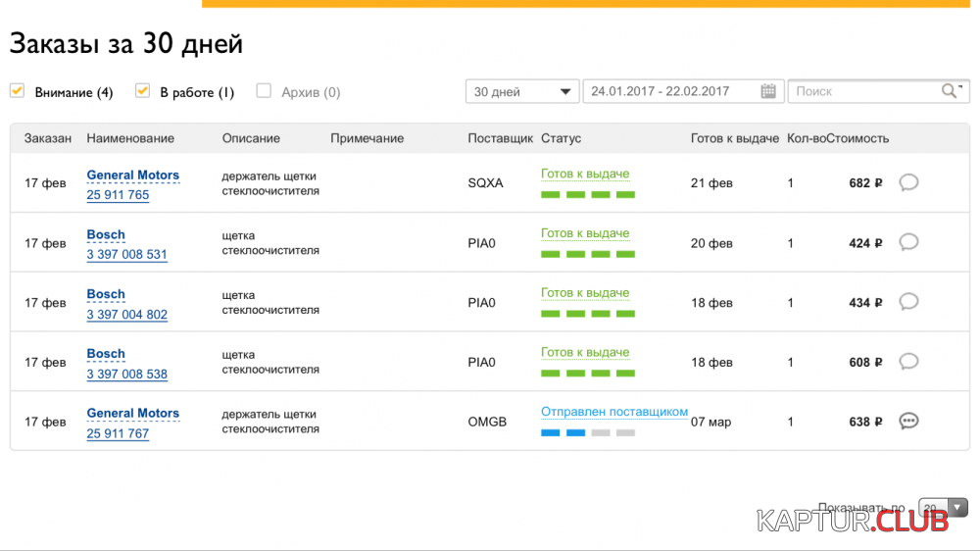980x551 pixels.
Task: Click price 638 ₽
Action: click(865, 422)
